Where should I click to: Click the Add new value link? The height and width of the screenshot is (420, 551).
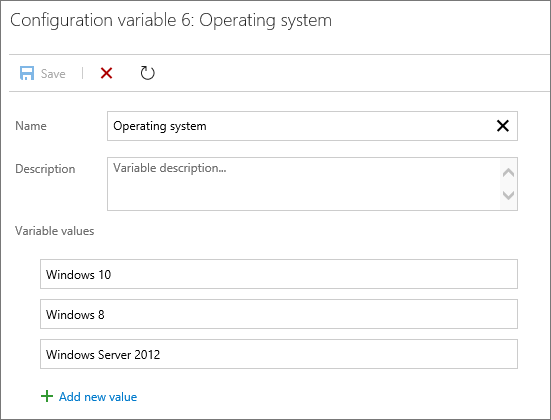pos(98,397)
